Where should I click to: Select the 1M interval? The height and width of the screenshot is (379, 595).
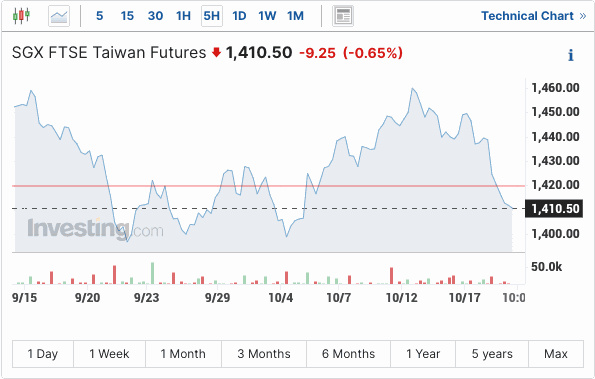tap(295, 16)
